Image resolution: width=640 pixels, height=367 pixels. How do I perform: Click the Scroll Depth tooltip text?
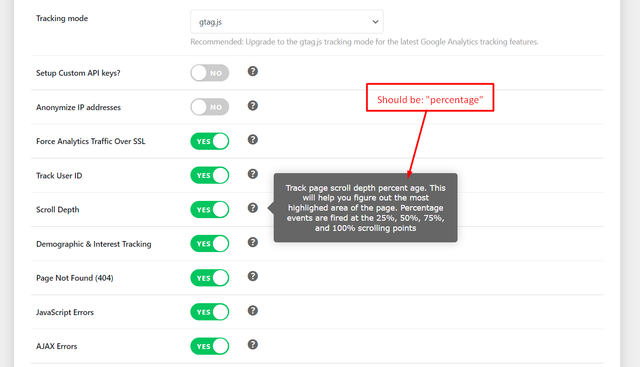tap(365, 208)
